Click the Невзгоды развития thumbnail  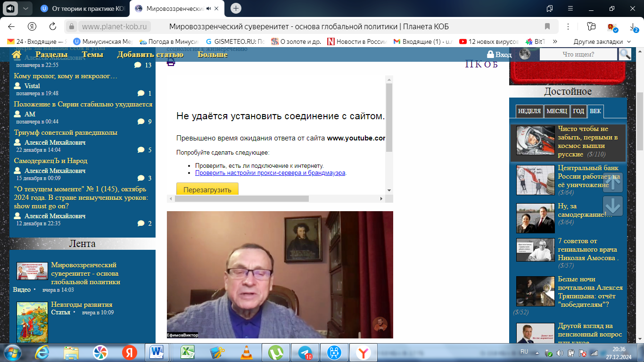pyautogui.click(x=32, y=322)
